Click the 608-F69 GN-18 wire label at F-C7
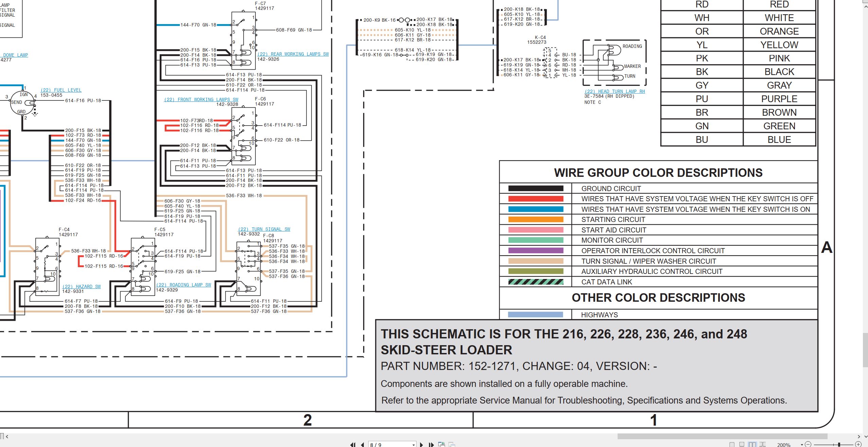The image size is (868, 447). (294, 30)
